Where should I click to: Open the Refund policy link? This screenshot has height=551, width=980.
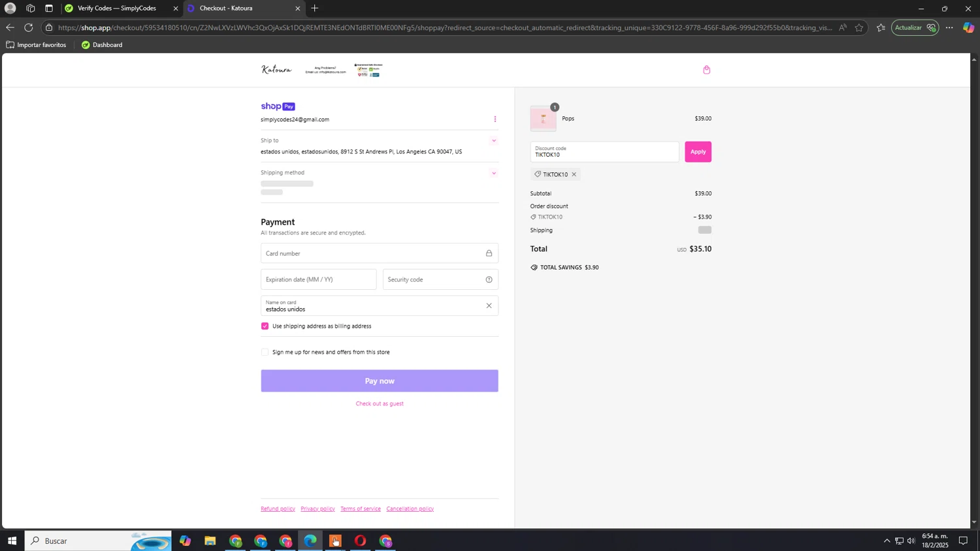tap(278, 509)
